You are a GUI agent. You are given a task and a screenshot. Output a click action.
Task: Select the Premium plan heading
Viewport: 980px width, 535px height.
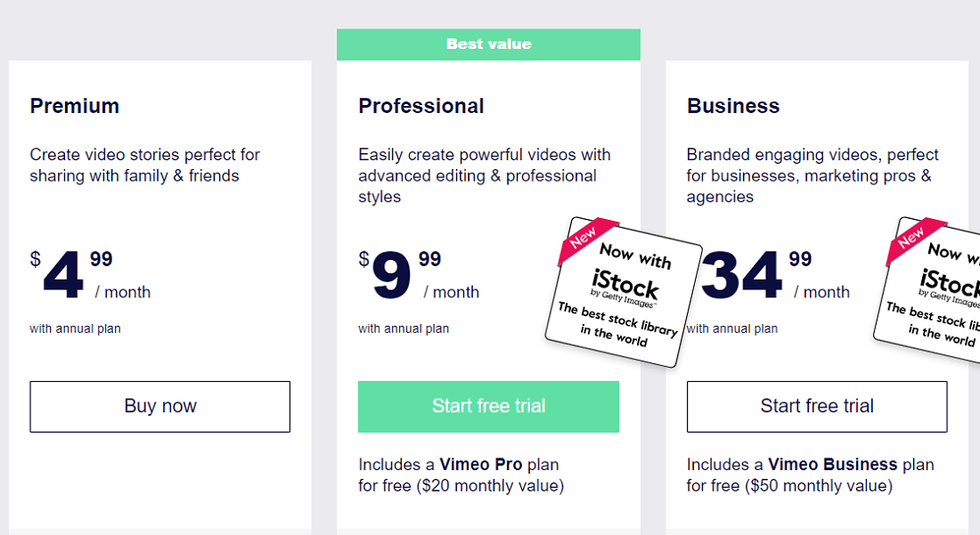click(75, 106)
